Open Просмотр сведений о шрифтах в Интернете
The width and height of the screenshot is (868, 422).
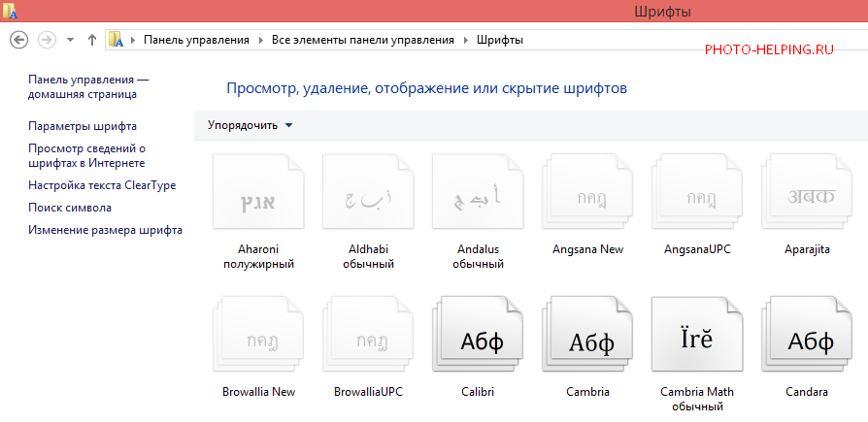(x=87, y=156)
